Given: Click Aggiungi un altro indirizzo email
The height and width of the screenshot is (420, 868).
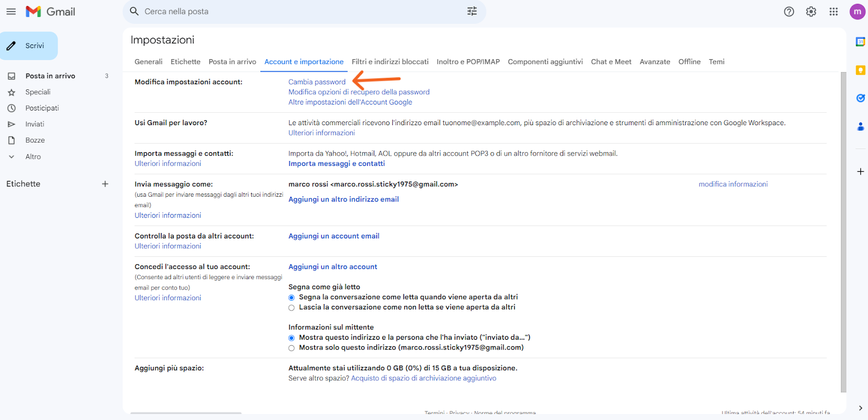Looking at the screenshot, I should [343, 199].
